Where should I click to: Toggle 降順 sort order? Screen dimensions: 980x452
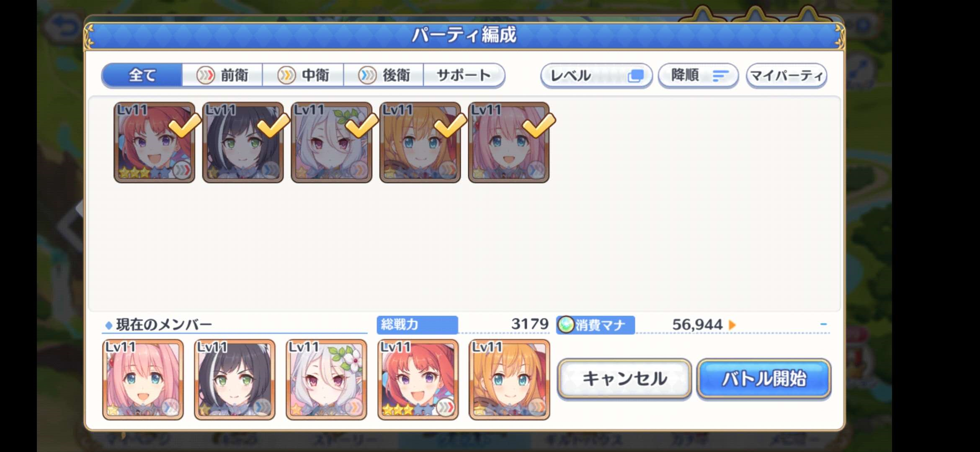pyautogui.click(x=698, y=76)
